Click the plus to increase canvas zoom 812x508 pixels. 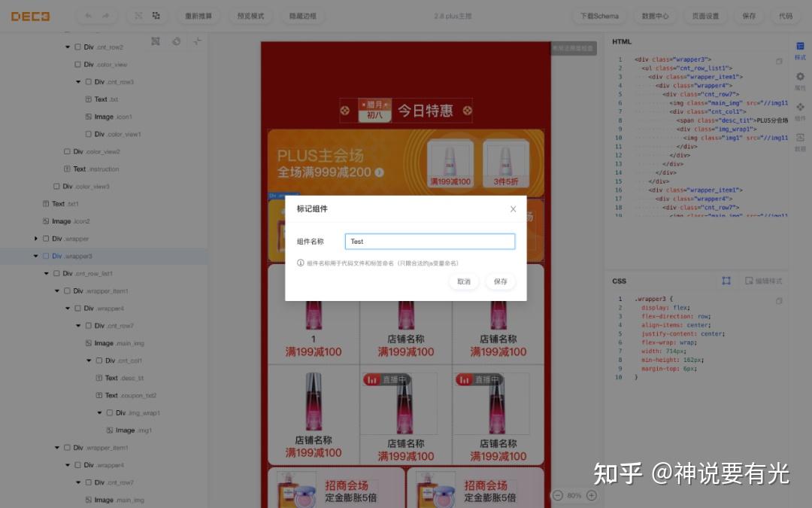pyautogui.click(x=592, y=496)
